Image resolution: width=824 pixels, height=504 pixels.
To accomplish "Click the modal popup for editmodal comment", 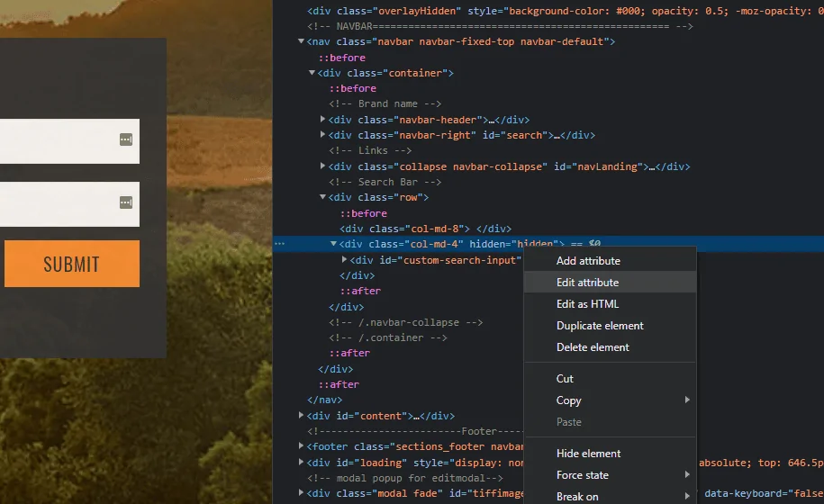I will pyautogui.click(x=405, y=478).
